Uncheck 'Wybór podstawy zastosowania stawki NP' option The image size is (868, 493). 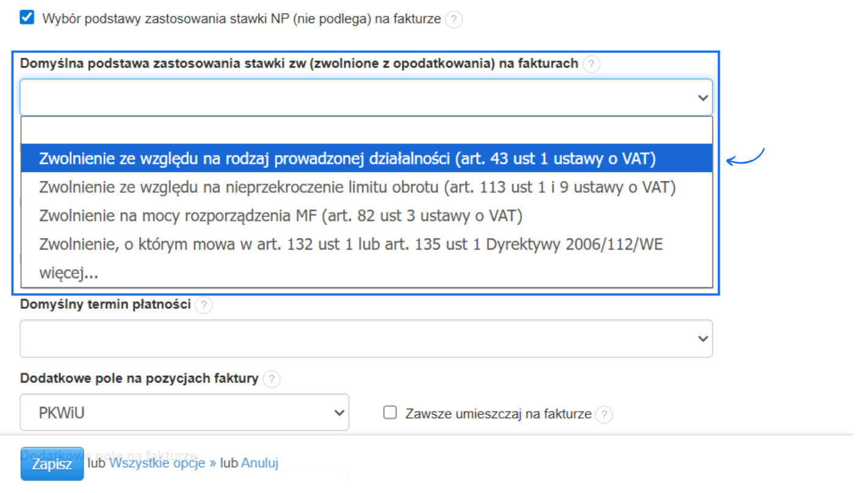click(x=26, y=18)
